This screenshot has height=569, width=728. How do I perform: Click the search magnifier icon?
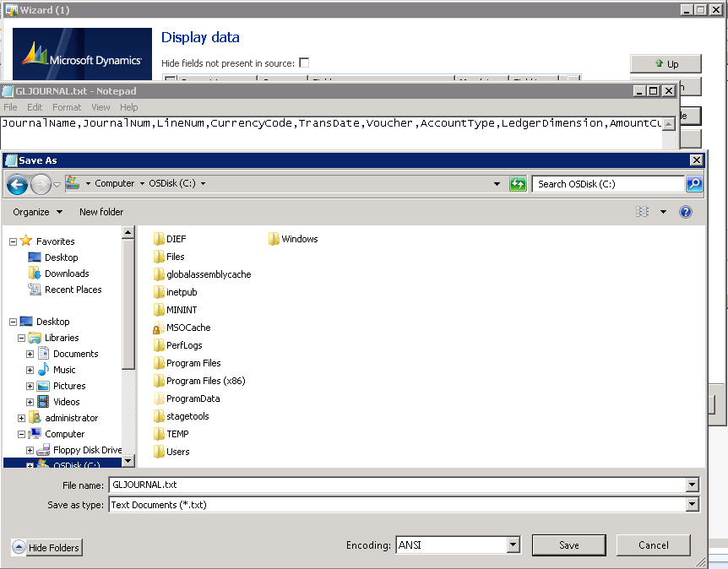click(693, 184)
